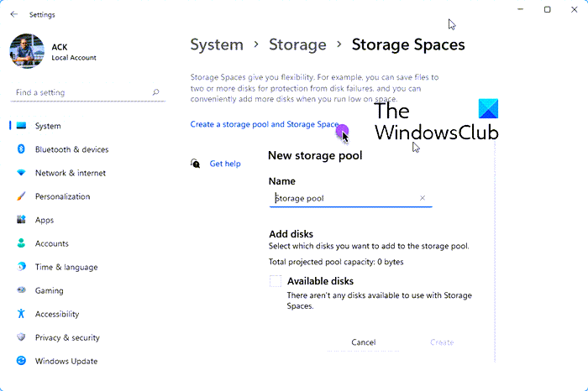Go to Storage in the breadcrumb

tap(297, 44)
